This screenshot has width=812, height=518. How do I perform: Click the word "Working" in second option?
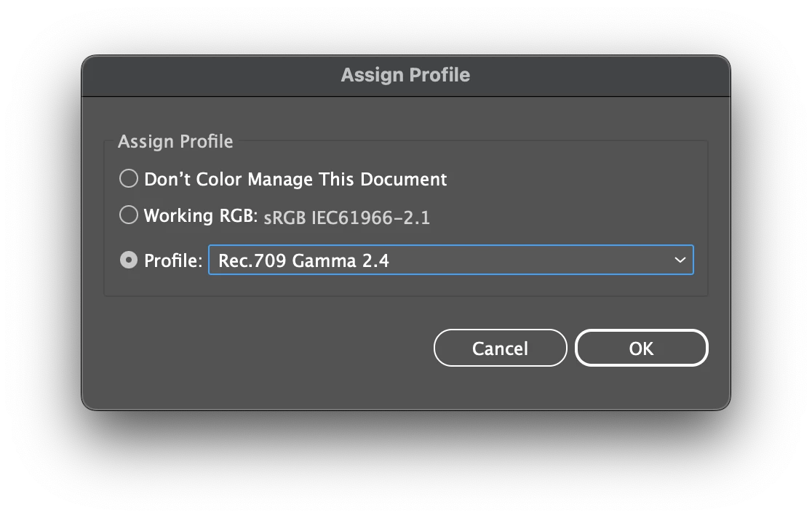[175, 216]
